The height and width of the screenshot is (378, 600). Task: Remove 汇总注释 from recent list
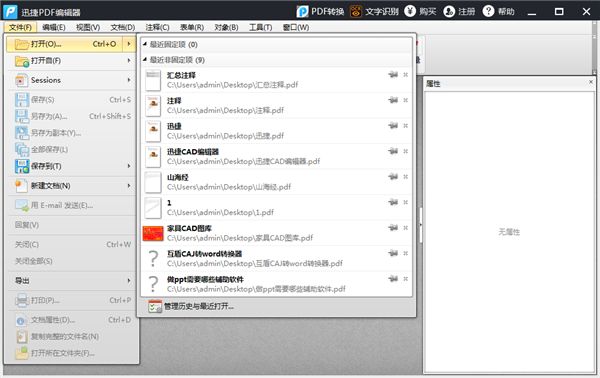[x=406, y=75]
